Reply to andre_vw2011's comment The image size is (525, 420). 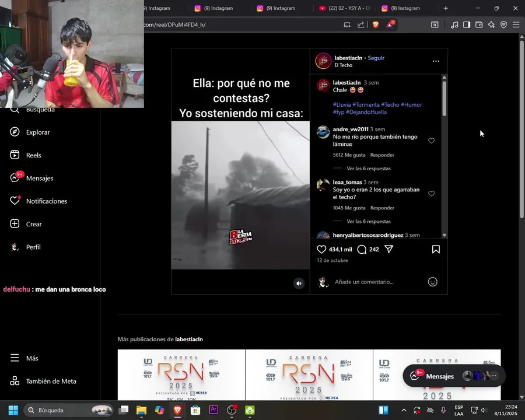click(x=382, y=155)
